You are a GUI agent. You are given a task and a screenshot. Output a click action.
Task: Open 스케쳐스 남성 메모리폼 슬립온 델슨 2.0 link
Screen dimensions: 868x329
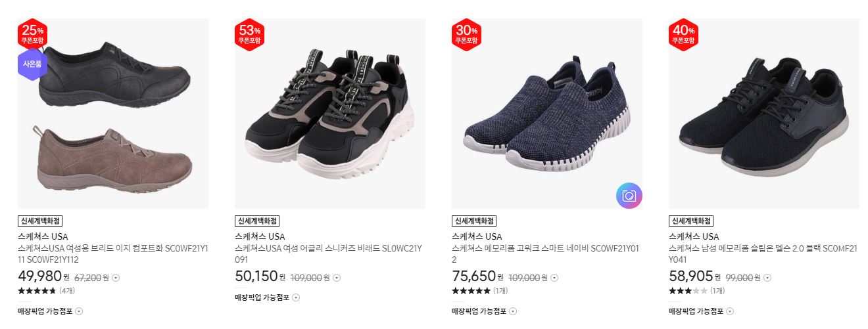(x=763, y=254)
